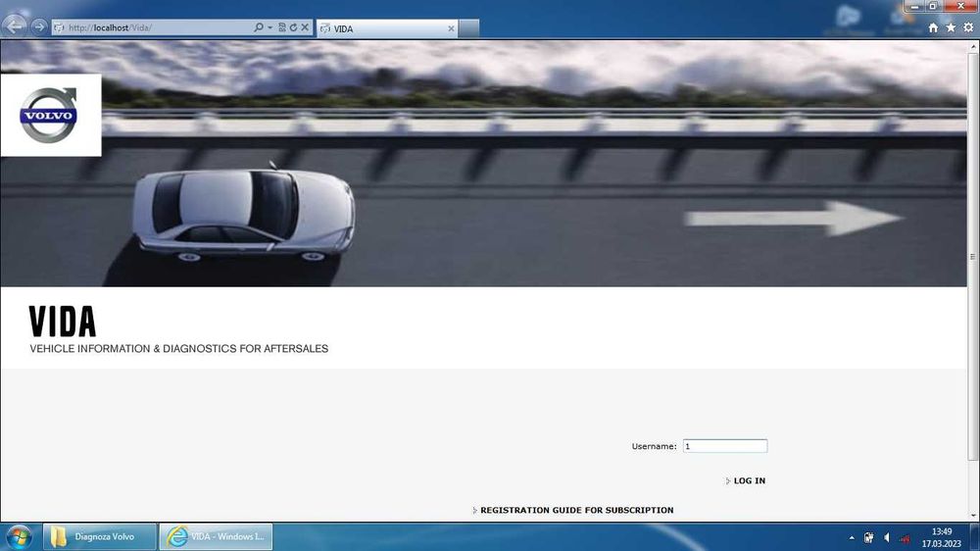Click the page vertical scrollbar

973,257
